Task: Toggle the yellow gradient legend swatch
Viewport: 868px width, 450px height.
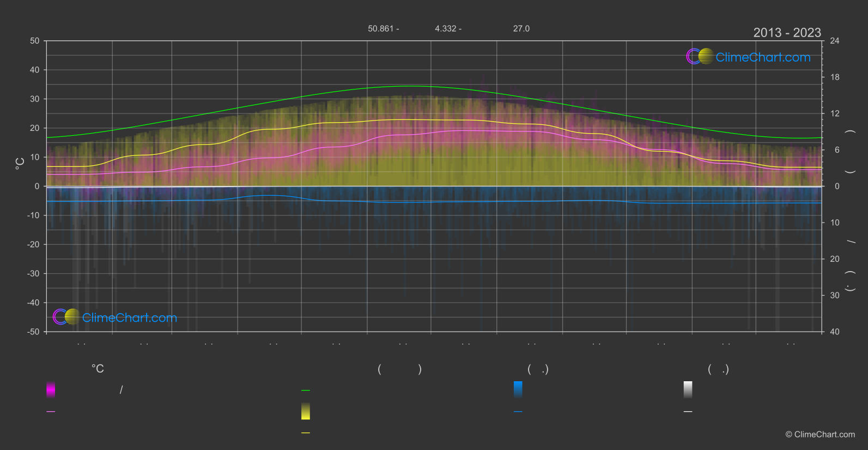Action: click(x=306, y=411)
